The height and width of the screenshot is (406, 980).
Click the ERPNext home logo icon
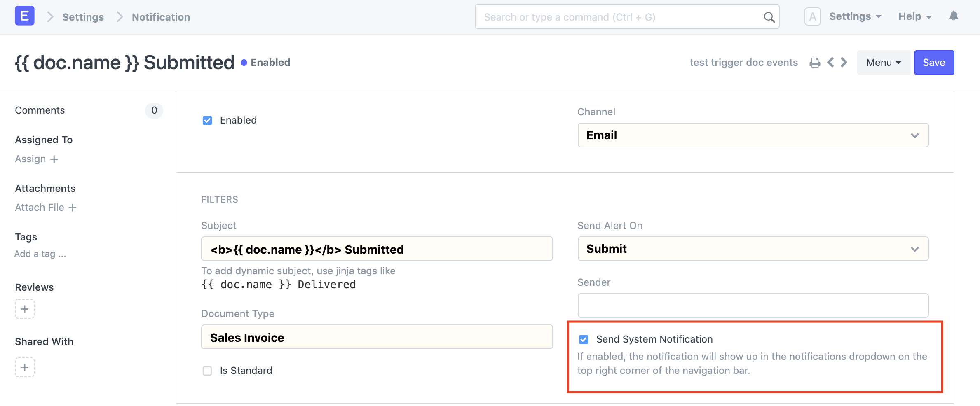[25, 16]
